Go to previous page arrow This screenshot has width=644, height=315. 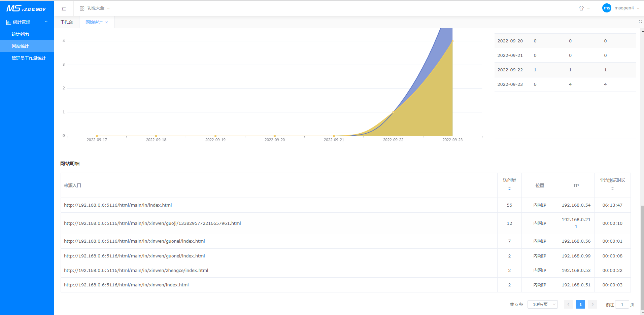coord(568,304)
